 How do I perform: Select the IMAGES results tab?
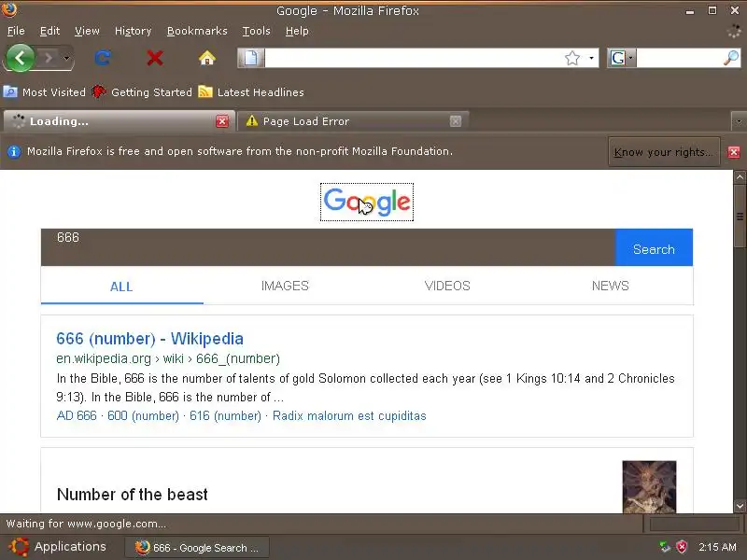pos(285,286)
